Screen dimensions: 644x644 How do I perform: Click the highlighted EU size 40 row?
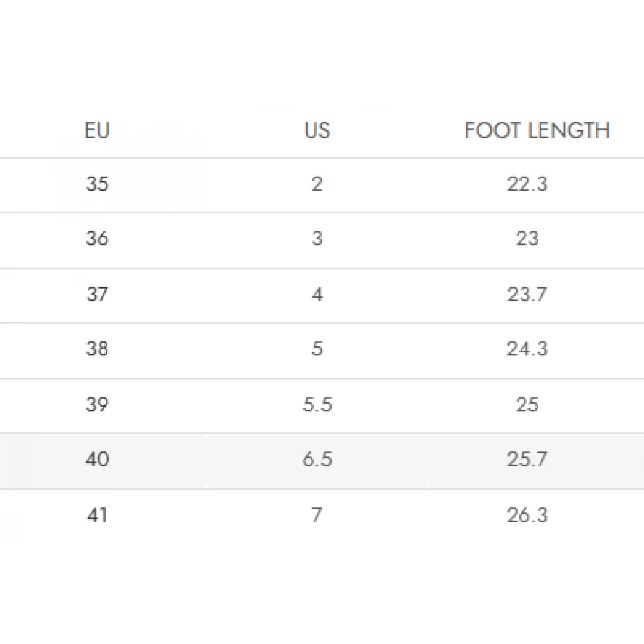click(97, 460)
